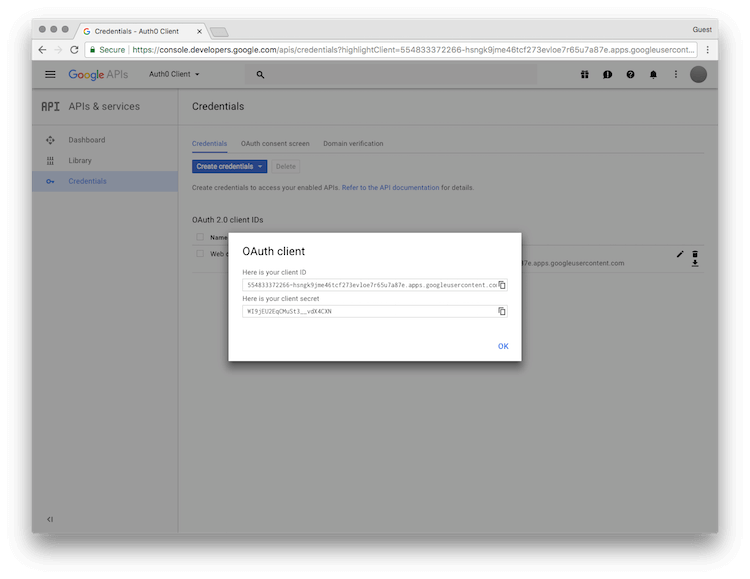Open the feedback alert icon

[x=607, y=74]
